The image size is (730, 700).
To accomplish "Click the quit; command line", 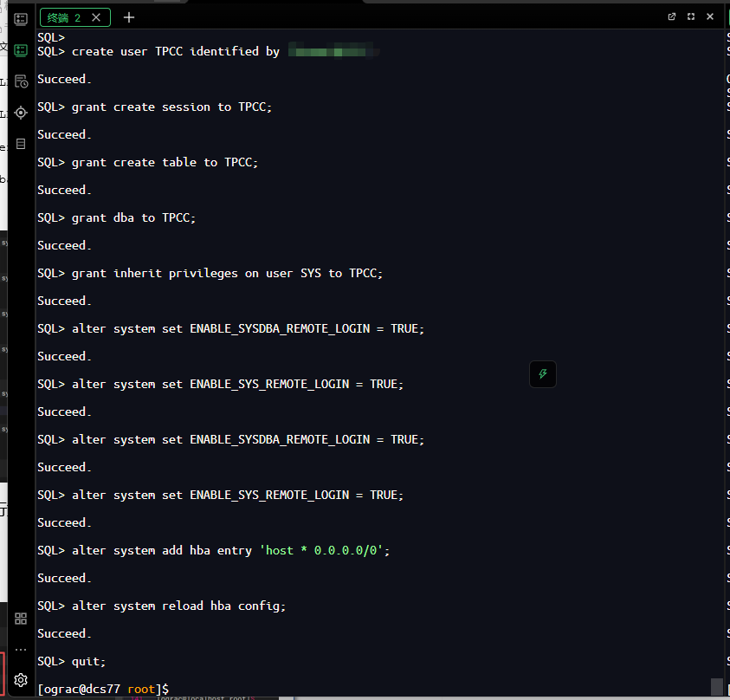I will click(x=72, y=661).
